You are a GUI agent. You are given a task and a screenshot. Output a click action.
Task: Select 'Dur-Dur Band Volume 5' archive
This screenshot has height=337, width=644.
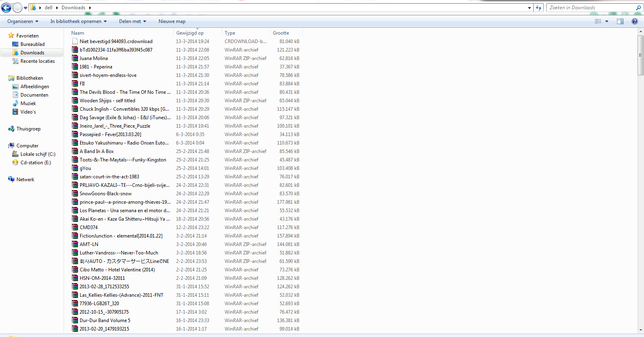105,320
